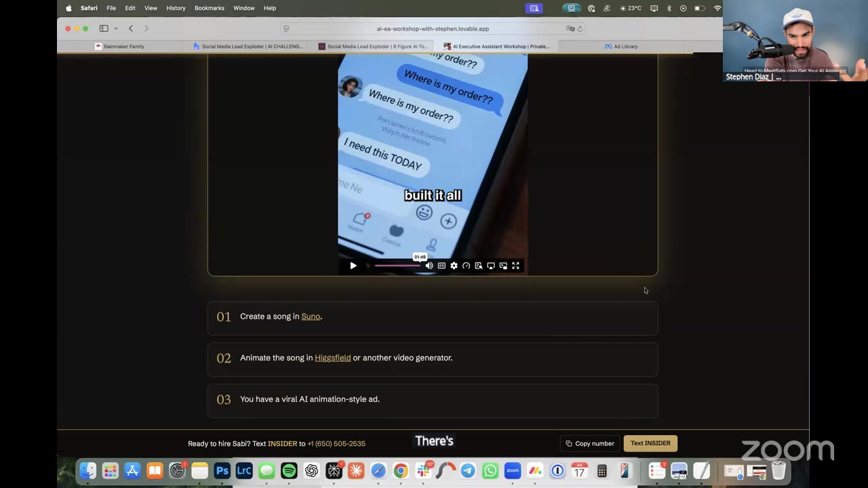Viewport: 868px width, 488px height.
Task: Open System Settings from the Dock
Action: (177, 470)
